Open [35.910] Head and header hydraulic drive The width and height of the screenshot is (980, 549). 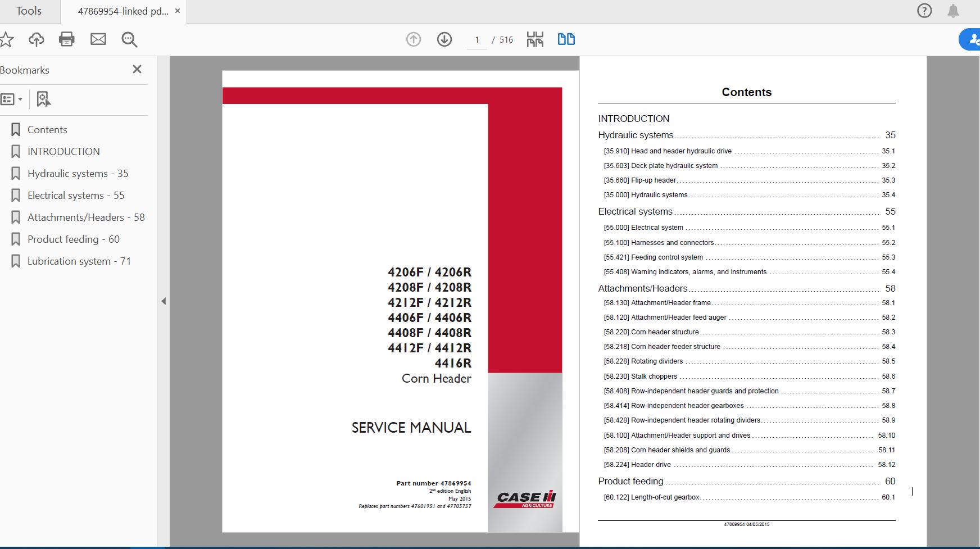(750, 151)
